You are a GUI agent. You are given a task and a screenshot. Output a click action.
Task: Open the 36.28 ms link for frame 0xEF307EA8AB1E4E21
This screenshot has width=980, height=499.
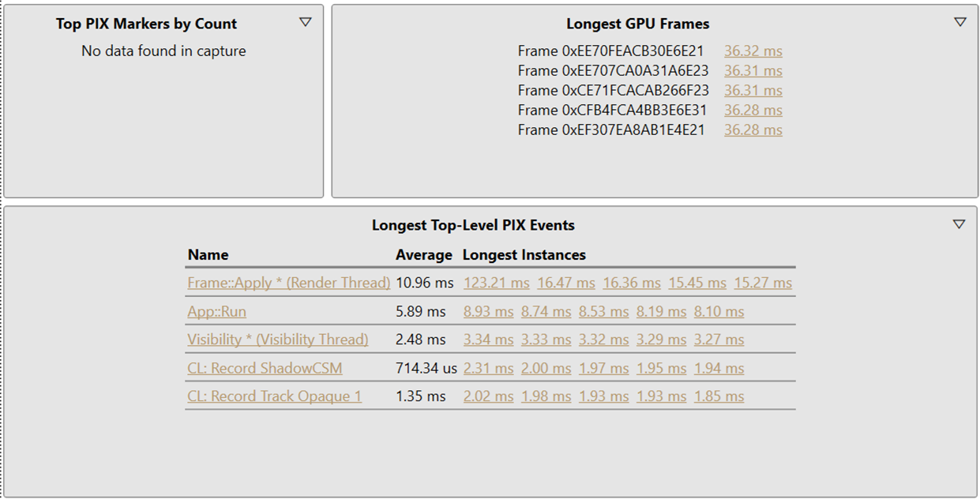753,130
